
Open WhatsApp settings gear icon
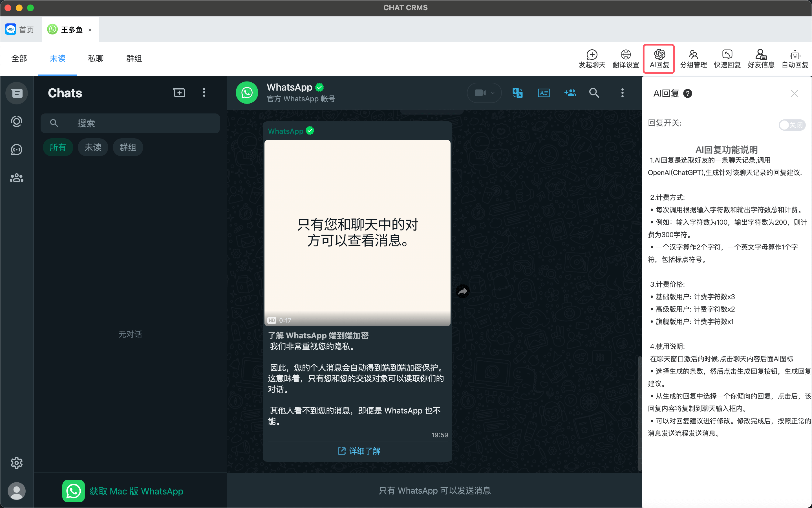[x=17, y=463]
